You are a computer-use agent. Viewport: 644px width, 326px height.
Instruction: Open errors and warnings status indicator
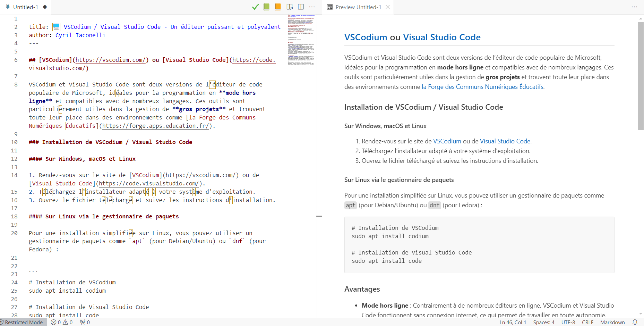coord(62,322)
